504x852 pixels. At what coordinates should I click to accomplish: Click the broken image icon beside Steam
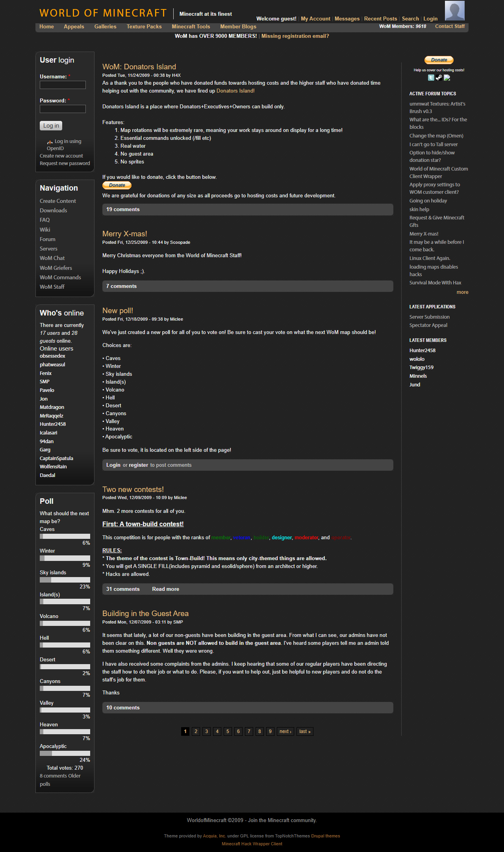pos(447,78)
